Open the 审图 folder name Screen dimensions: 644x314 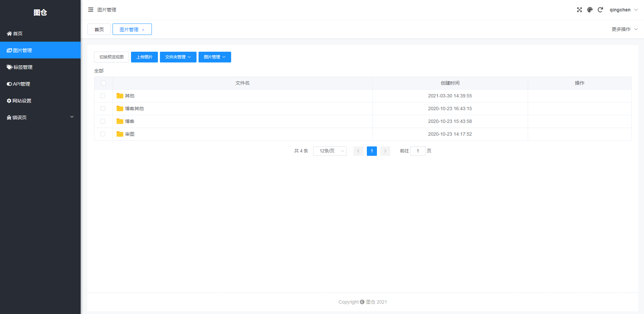pyautogui.click(x=130, y=134)
